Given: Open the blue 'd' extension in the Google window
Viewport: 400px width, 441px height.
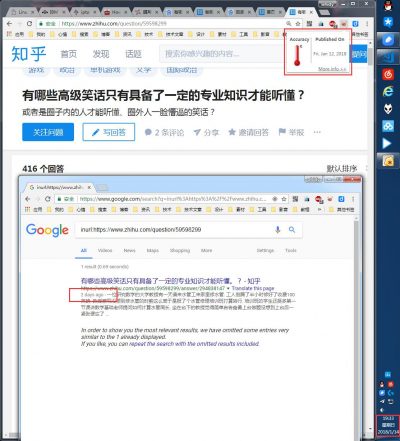Looking at the screenshot, I should (x=341, y=199).
